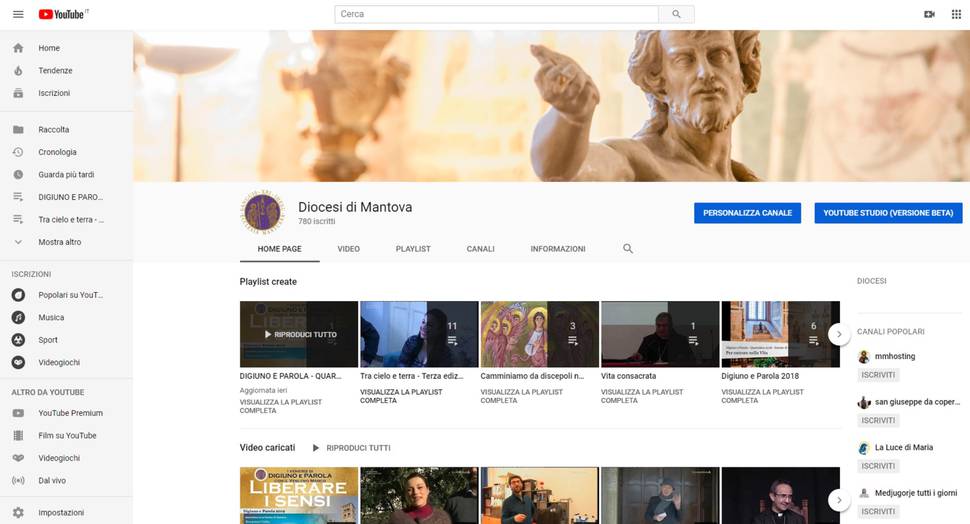The height and width of the screenshot is (524, 970).
Task: Open Camminiamo da discepoli playlist thumbnail
Action: [x=539, y=334]
